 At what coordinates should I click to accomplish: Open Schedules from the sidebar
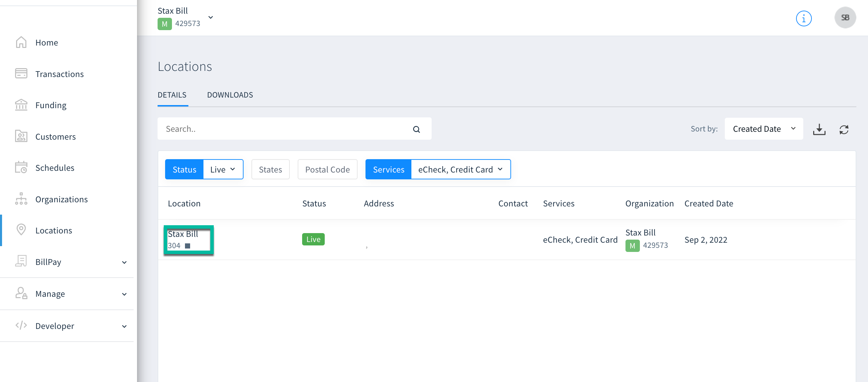pos(55,168)
